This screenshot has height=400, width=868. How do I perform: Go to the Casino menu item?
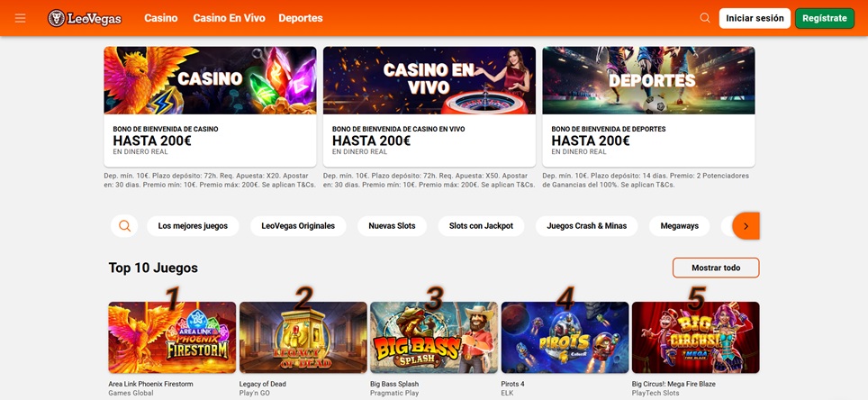[x=161, y=18]
